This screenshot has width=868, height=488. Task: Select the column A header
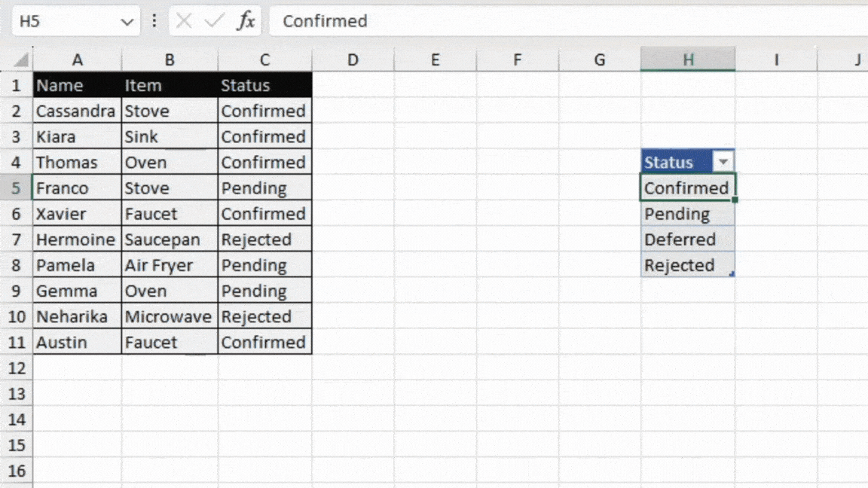click(78, 59)
